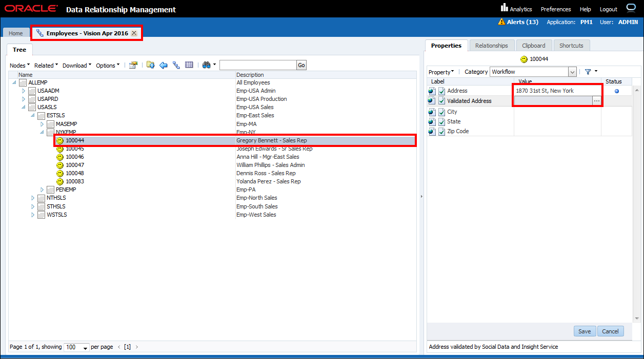Open the dropdown arrow next to filter icon
The height and width of the screenshot is (359, 644).
[596, 71]
